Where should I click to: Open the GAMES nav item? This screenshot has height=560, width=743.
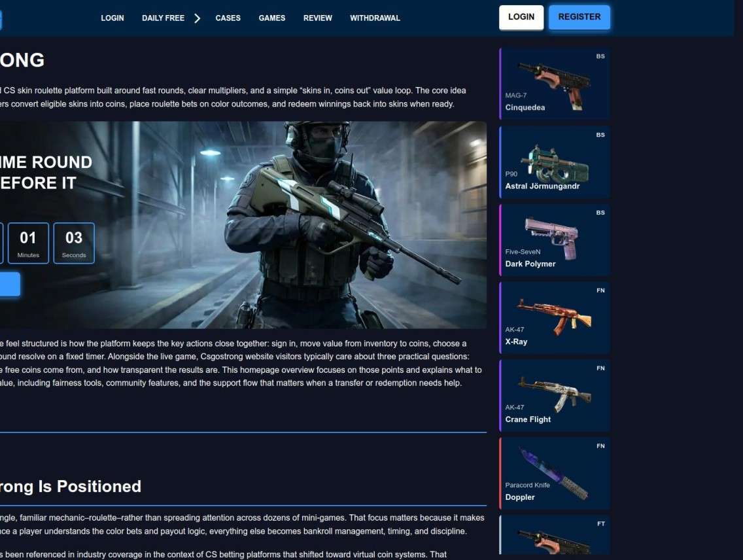point(272,18)
